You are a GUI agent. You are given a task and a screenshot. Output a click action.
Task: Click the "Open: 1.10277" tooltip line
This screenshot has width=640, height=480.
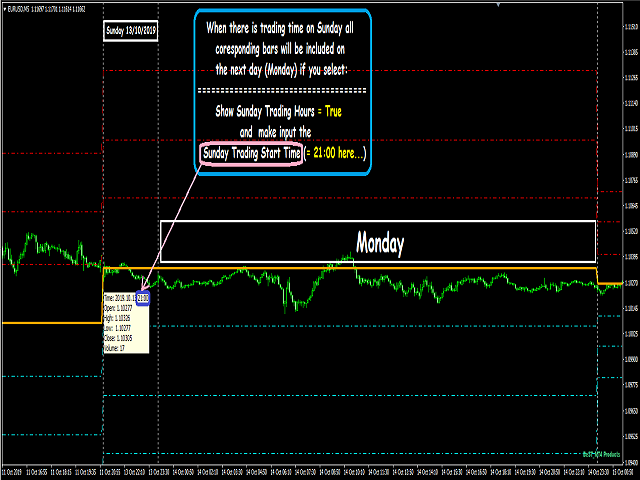118,308
